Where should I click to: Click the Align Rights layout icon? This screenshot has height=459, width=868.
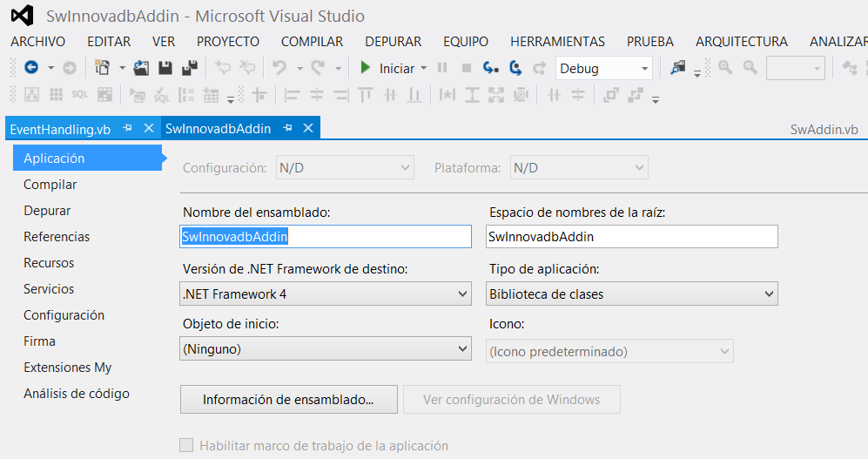[x=341, y=95]
